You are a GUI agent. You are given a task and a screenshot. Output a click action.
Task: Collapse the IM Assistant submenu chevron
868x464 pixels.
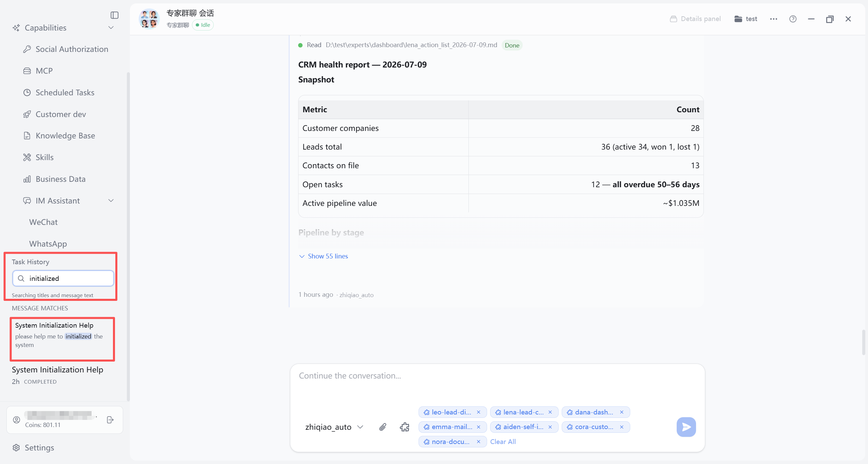tap(111, 201)
